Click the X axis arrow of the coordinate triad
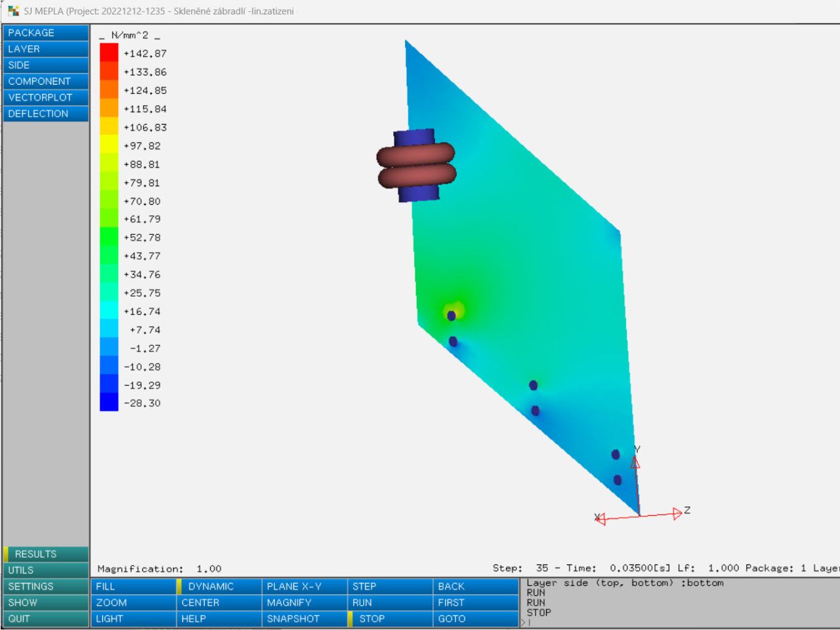Screen dimensions: 840x630 click(x=600, y=519)
